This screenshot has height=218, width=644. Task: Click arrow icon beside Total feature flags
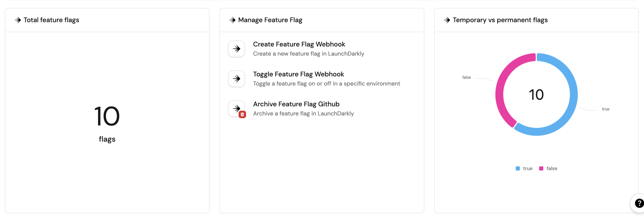[18, 20]
